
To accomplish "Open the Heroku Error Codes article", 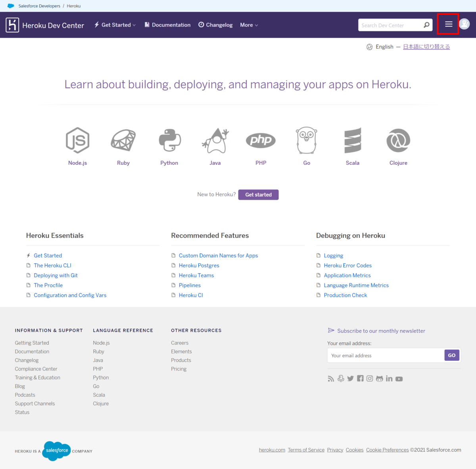I will coord(347,266).
